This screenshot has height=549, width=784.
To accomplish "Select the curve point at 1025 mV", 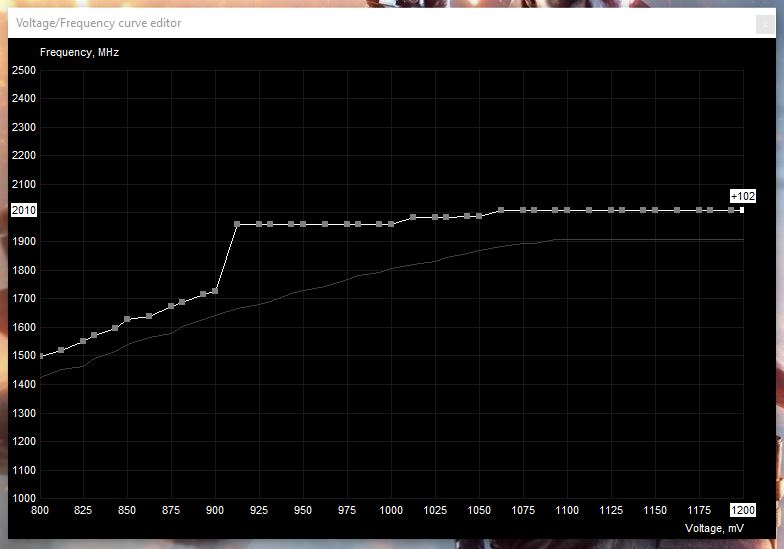I will [x=435, y=218].
